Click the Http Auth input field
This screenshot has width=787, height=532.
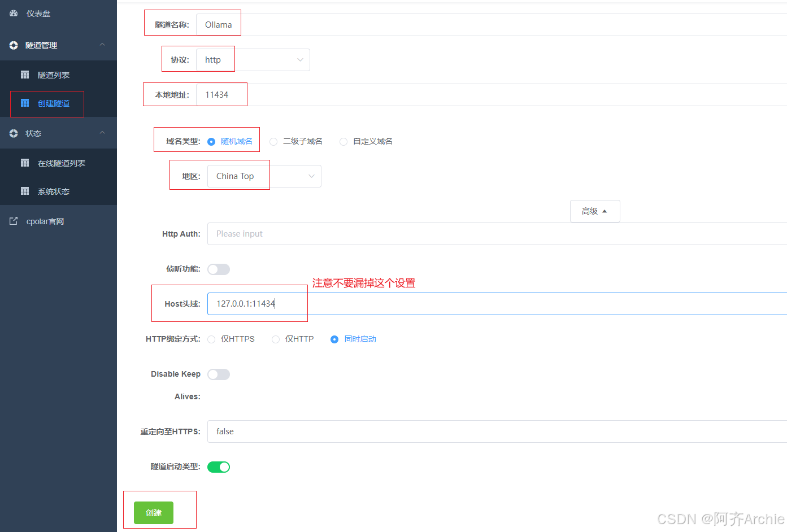pos(497,234)
